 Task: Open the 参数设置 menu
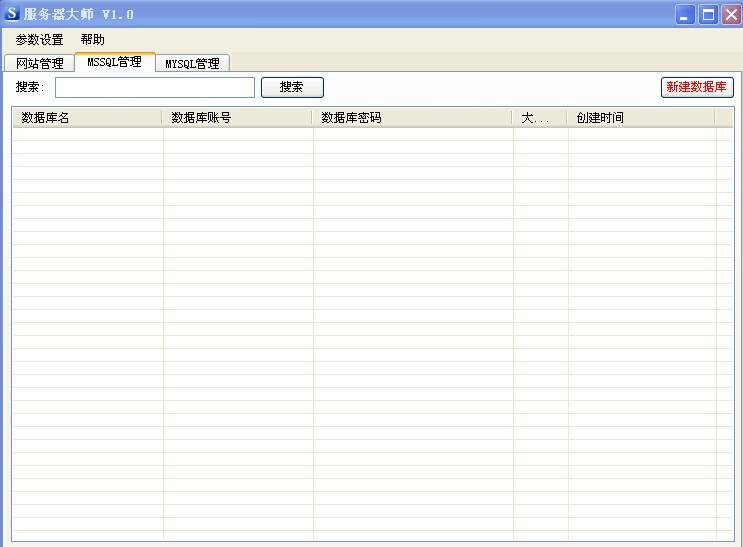tap(39, 40)
